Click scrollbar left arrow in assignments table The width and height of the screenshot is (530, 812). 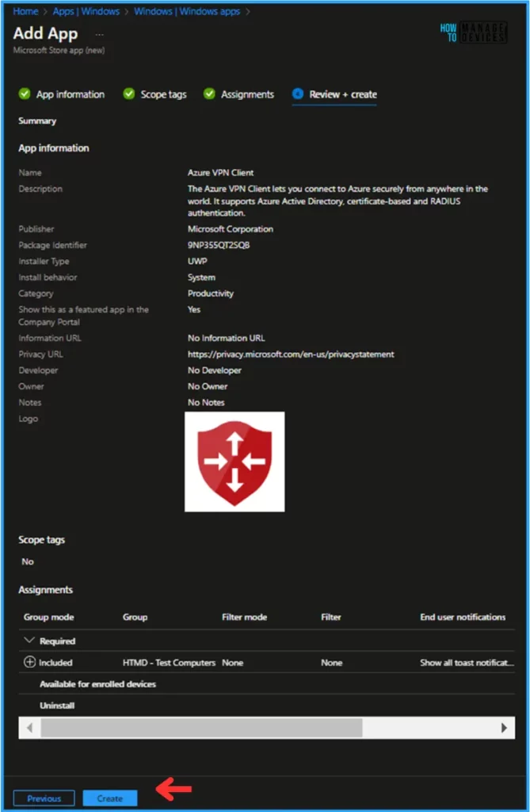pos(29,728)
